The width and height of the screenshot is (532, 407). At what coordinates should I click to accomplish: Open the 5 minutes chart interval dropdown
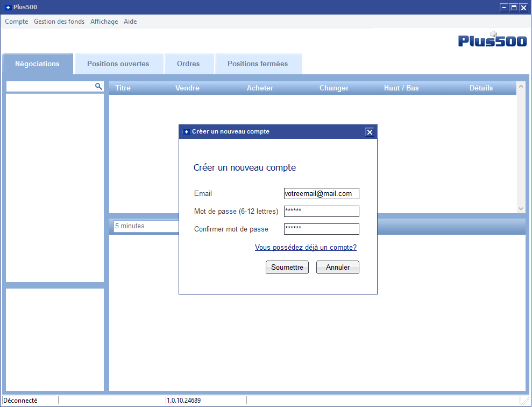coord(146,226)
